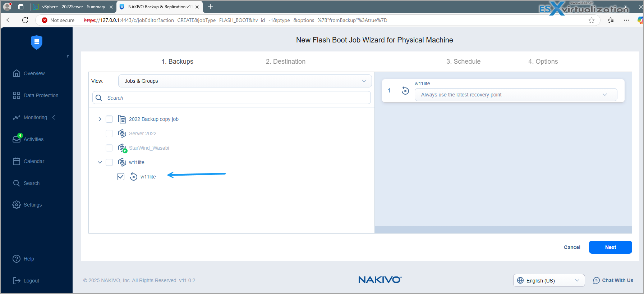Click the NAKIVO shield logo in sidebar

pos(36,42)
